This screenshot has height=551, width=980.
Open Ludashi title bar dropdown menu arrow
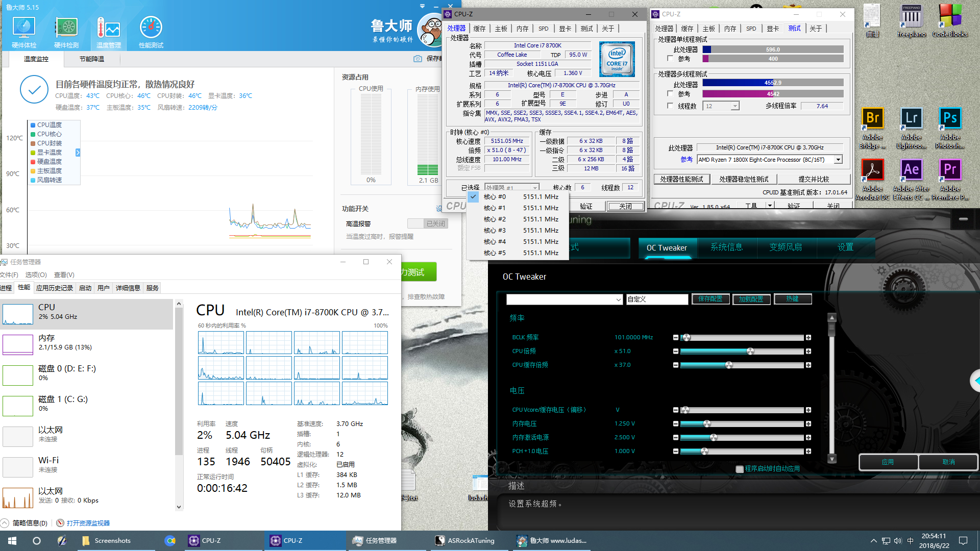(422, 6)
